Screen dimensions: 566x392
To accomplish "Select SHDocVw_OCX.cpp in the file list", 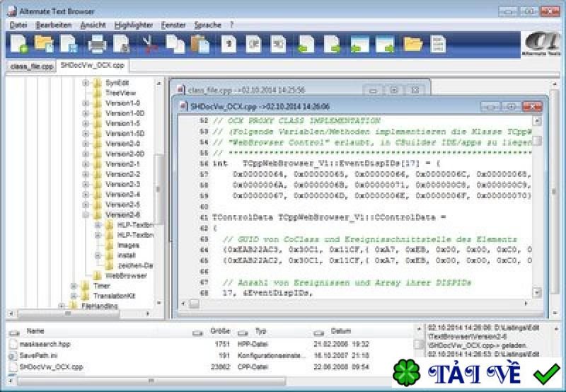I will point(51,367).
